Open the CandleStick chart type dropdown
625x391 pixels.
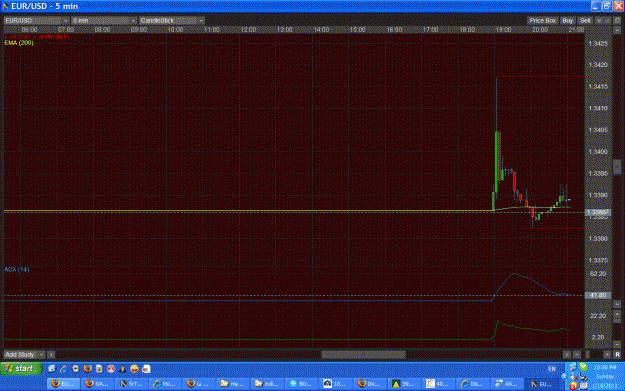[172, 20]
